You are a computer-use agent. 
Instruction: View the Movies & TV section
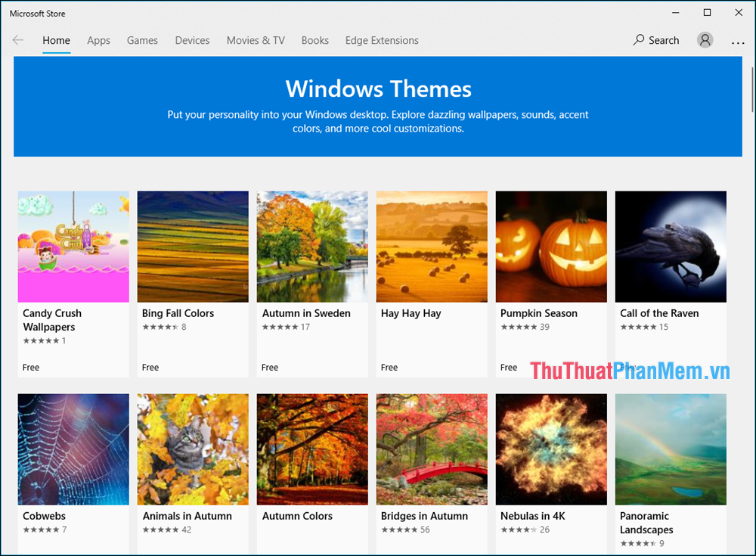255,40
